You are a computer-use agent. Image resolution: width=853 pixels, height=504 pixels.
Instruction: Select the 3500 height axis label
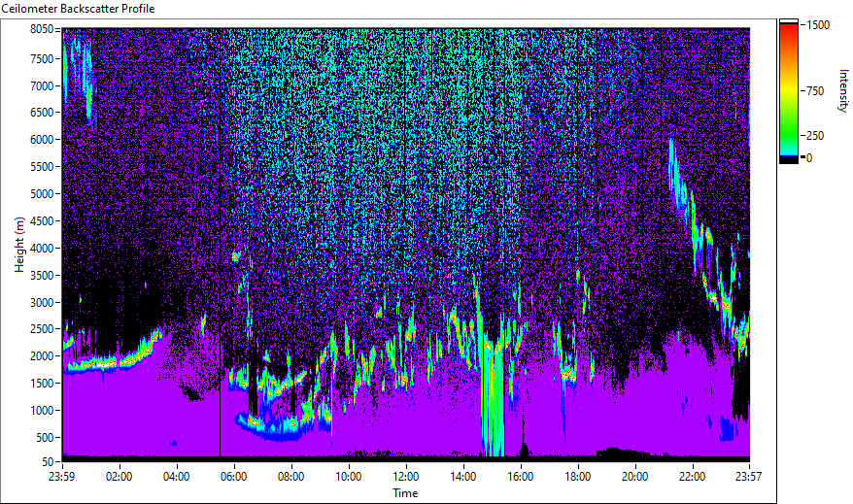click(x=42, y=276)
